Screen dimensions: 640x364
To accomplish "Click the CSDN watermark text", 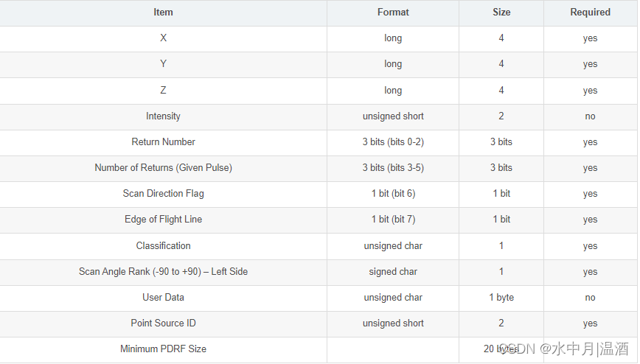I will pos(563,349).
